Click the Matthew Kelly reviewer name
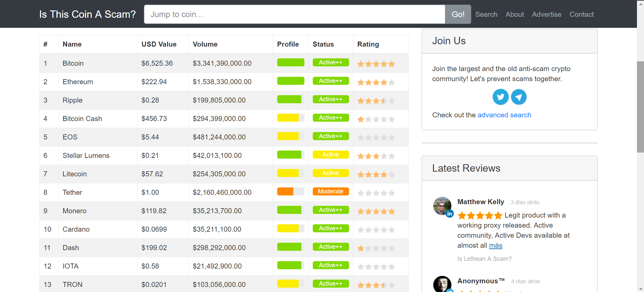Screen dimensions: 644x292 tap(481, 202)
